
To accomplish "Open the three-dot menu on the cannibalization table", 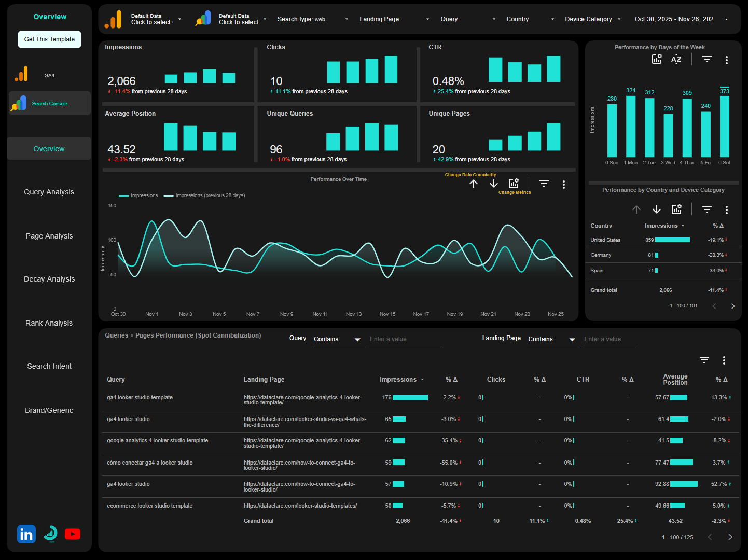I will (724, 359).
